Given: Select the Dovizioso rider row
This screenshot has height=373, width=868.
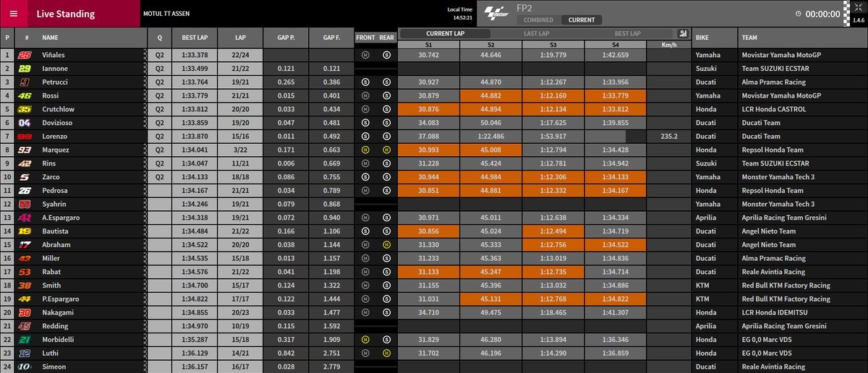Looking at the screenshot, I should [72, 123].
